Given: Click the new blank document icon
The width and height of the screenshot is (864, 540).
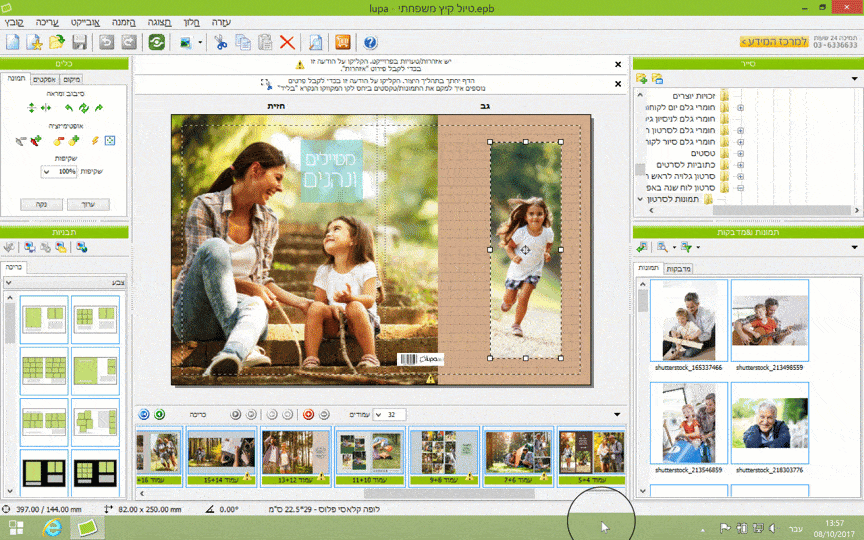Looking at the screenshot, I should (12, 42).
